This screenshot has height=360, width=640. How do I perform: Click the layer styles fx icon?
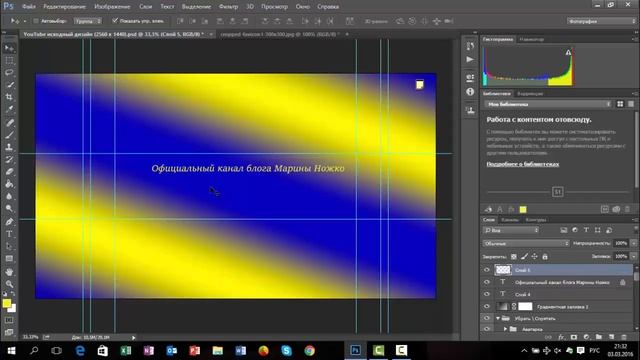(562, 337)
